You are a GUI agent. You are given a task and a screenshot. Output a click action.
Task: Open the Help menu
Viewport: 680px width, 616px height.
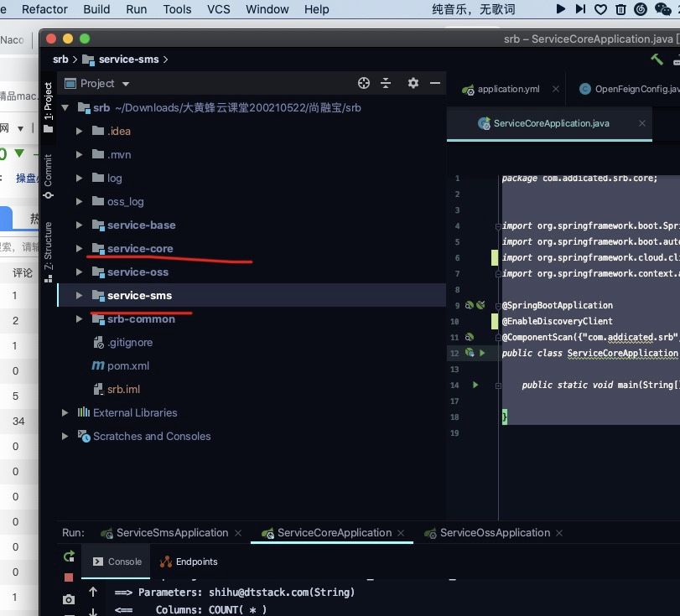tap(317, 9)
